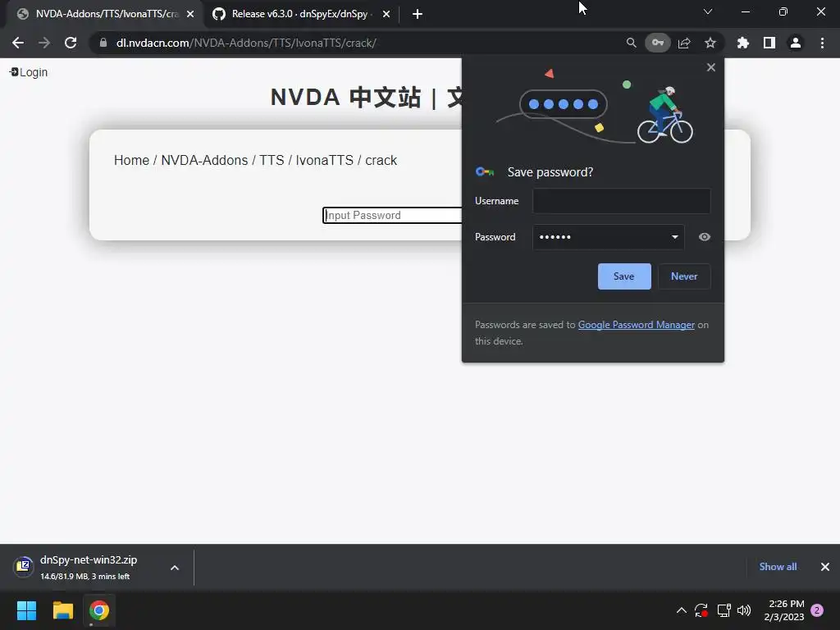Click the sync tray icon
The width and height of the screenshot is (840, 630).
point(701,610)
